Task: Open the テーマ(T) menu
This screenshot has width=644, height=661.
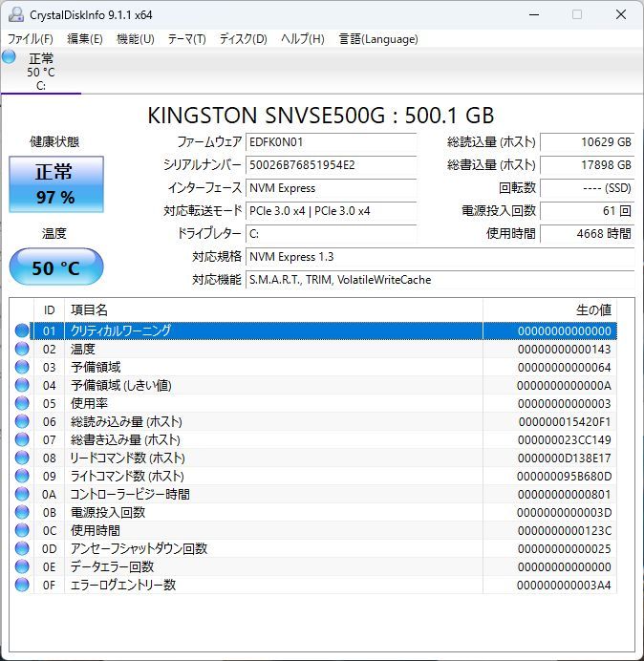Action: click(x=187, y=39)
